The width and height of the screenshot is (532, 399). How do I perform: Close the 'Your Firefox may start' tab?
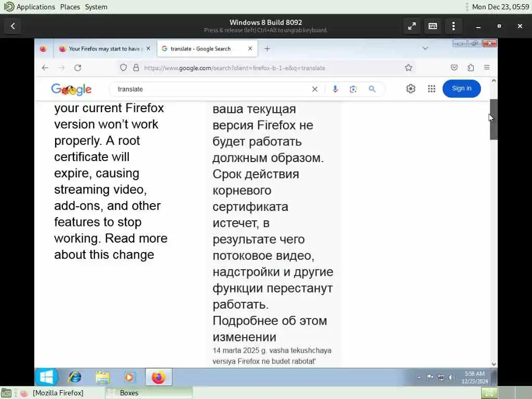[x=148, y=48]
